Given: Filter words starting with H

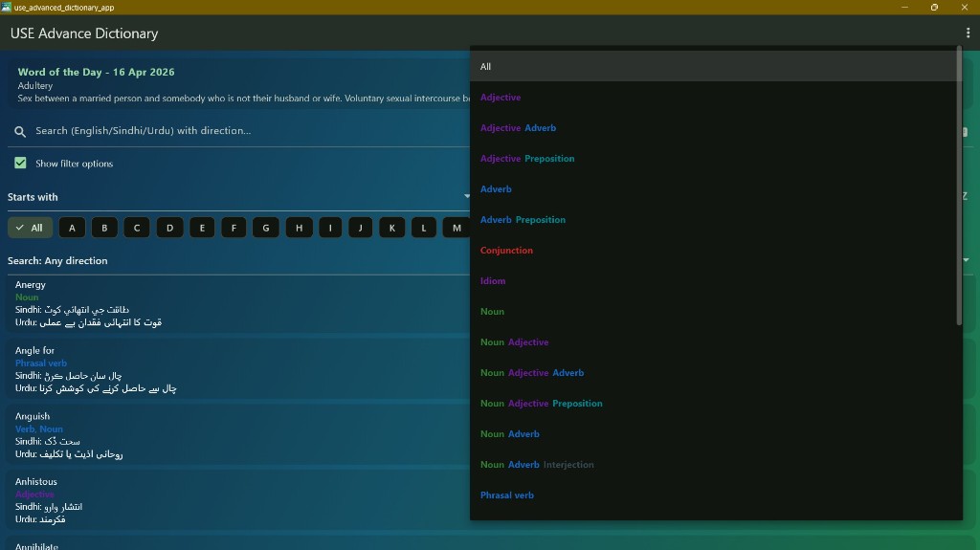Looking at the screenshot, I should pyautogui.click(x=300, y=228).
